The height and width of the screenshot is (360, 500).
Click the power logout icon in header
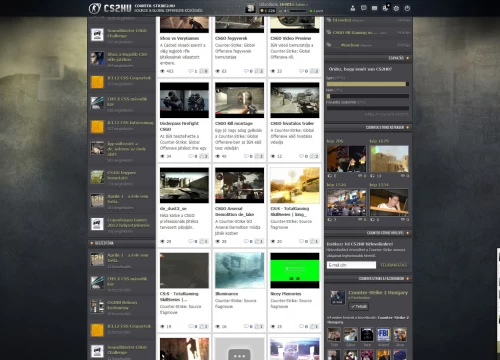407,8
